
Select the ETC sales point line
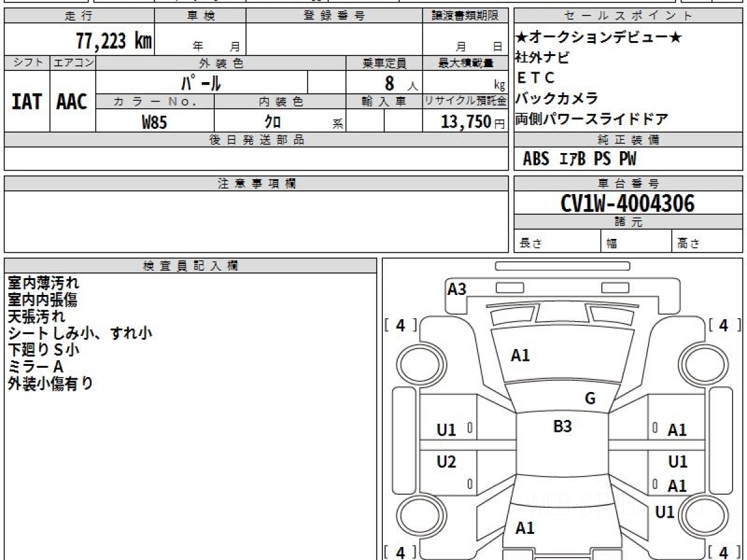(535, 78)
